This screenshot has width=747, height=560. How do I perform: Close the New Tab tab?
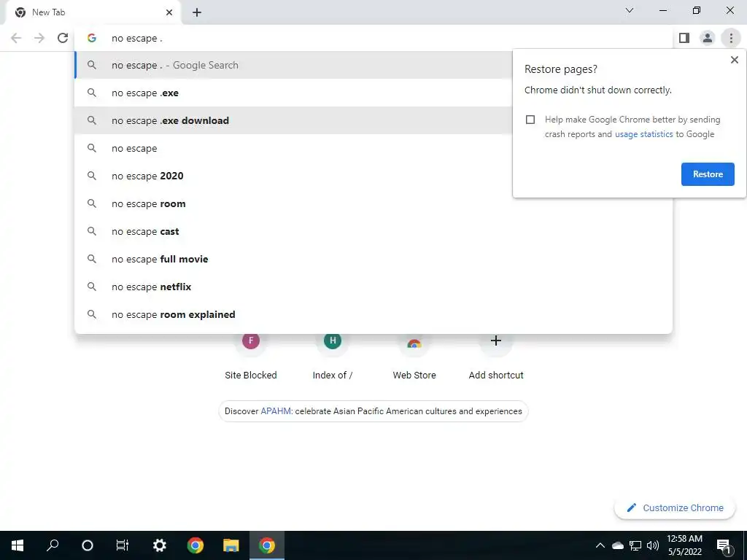point(169,12)
